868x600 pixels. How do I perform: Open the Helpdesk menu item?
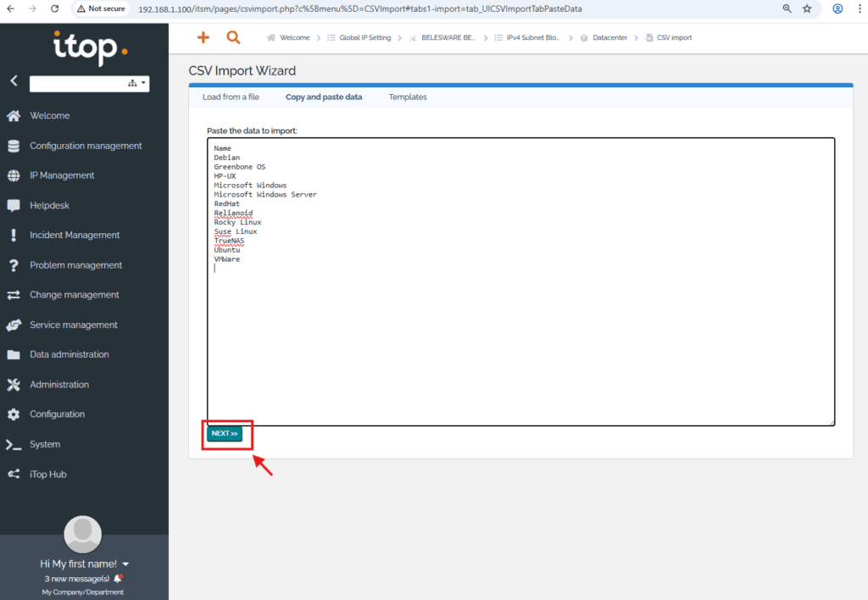(49, 205)
